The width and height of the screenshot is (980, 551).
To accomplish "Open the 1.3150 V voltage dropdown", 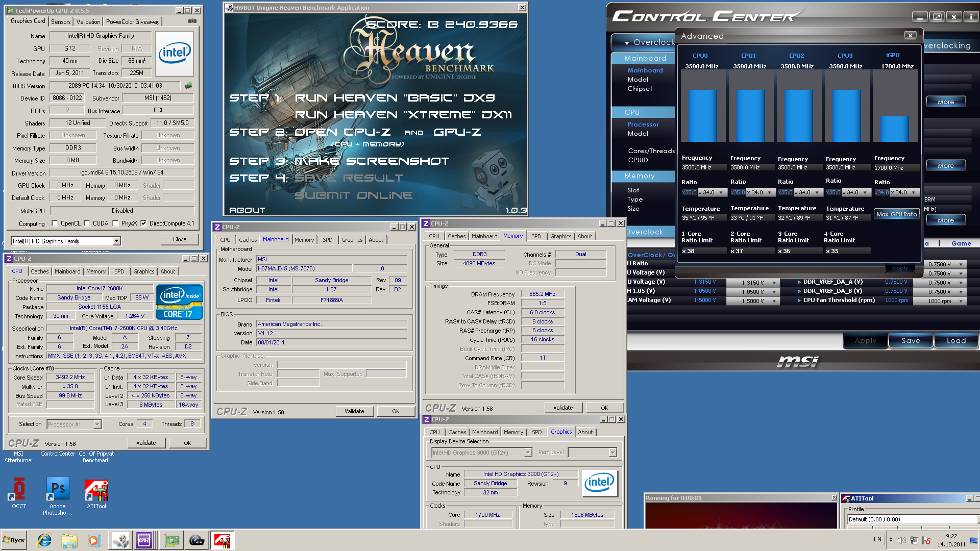I will tap(774, 283).
